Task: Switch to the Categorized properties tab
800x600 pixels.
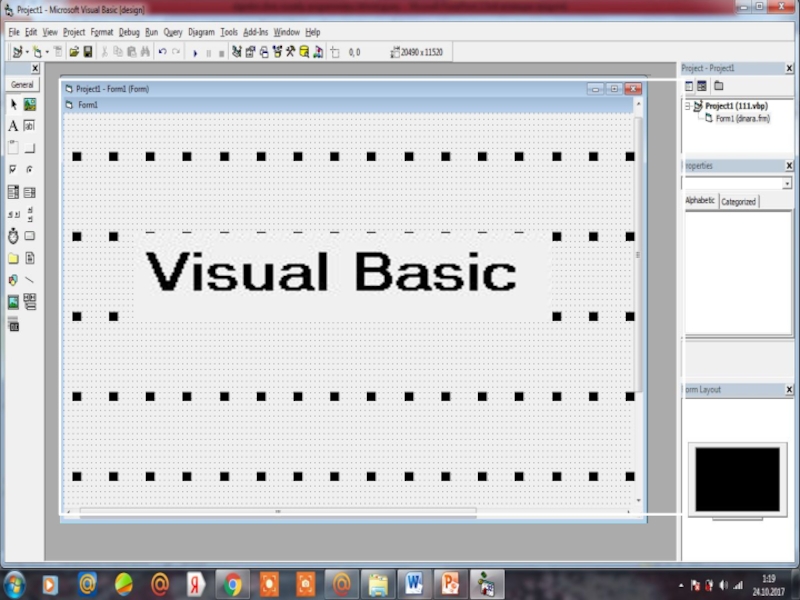Action: point(739,202)
